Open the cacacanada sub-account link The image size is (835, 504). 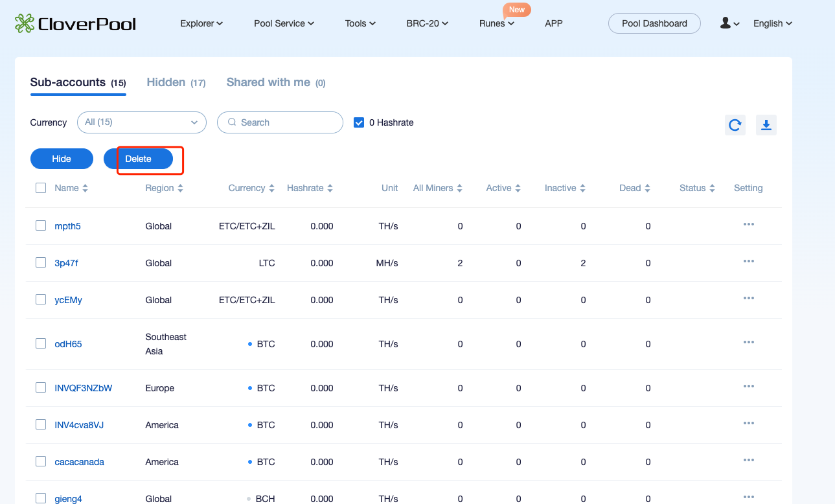click(x=79, y=462)
